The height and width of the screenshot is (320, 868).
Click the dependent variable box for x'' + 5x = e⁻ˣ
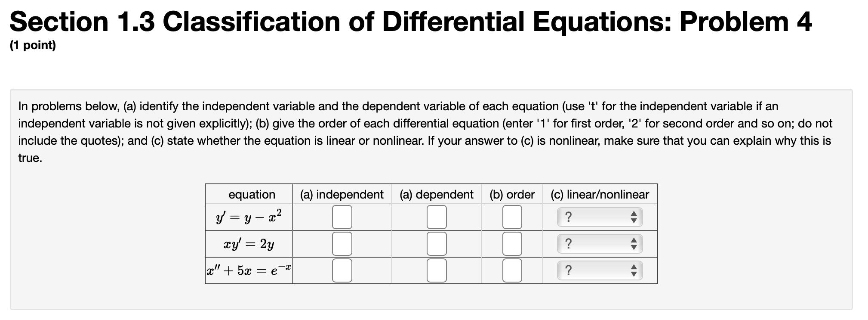point(436,270)
